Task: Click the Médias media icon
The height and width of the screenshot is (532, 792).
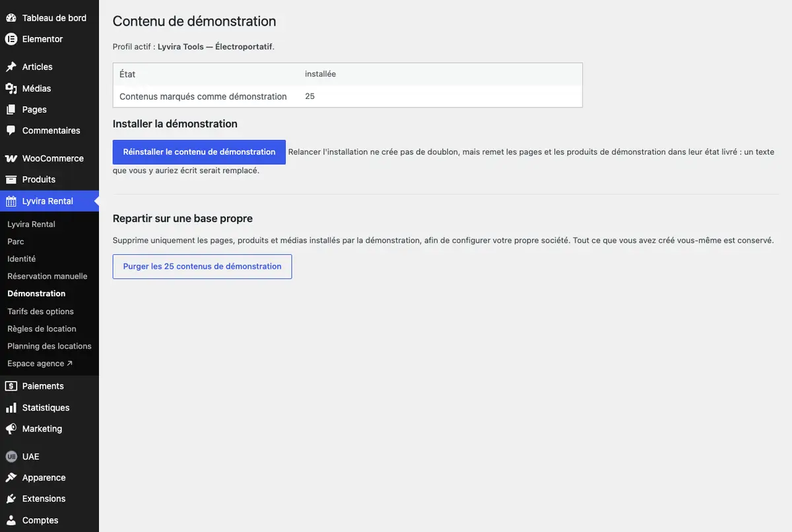Action: [11, 88]
